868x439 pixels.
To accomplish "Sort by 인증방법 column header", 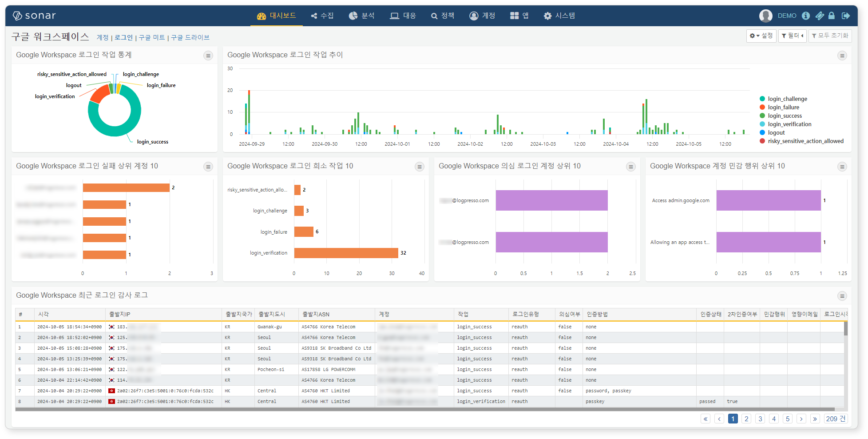I will click(x=639, y=314).
